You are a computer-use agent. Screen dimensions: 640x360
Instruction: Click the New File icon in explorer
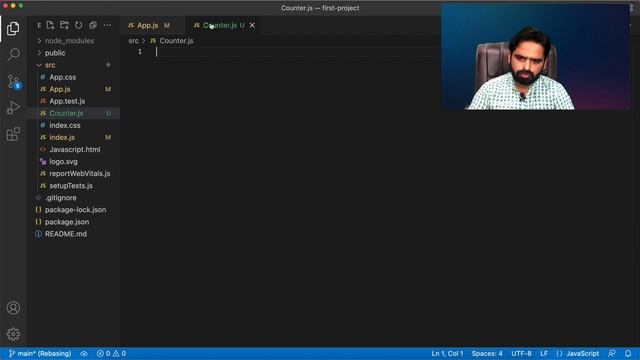tap(50, 25)
